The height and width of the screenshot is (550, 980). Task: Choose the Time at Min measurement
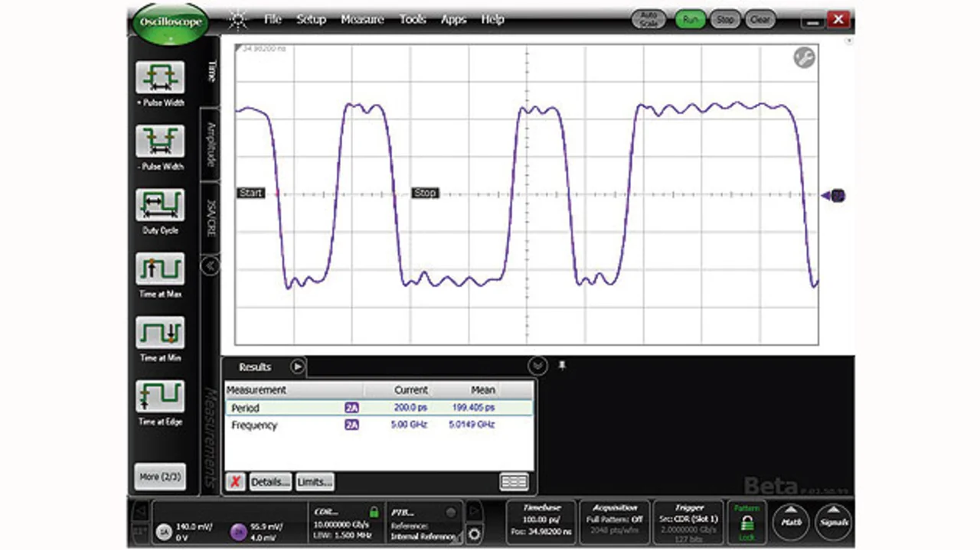[x=160, y=333]
